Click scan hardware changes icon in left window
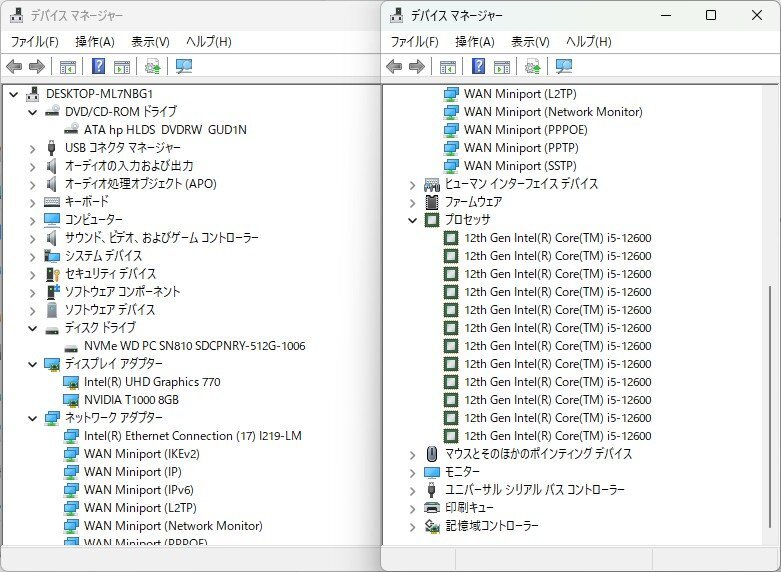 point(184,66)
